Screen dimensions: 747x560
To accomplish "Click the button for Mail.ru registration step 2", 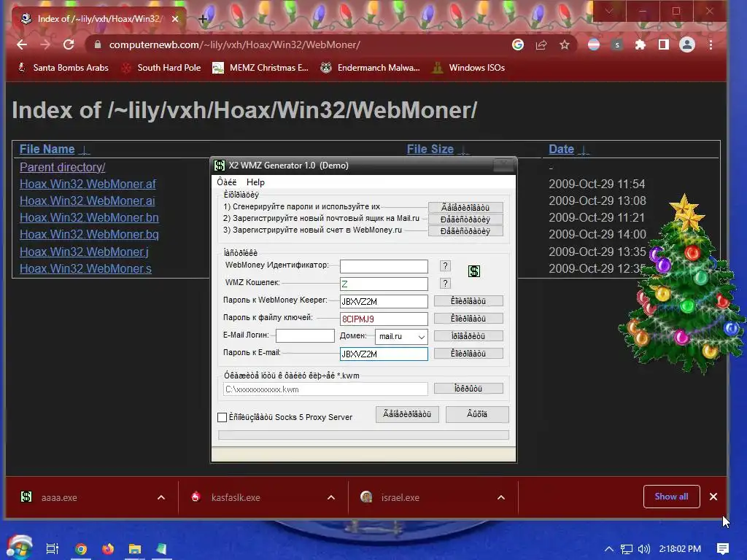I will [465, 219].
